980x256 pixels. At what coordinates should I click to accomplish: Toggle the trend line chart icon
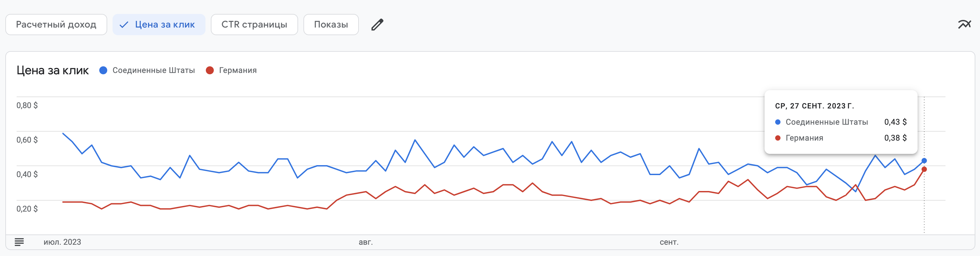click(x=964, y=25)
